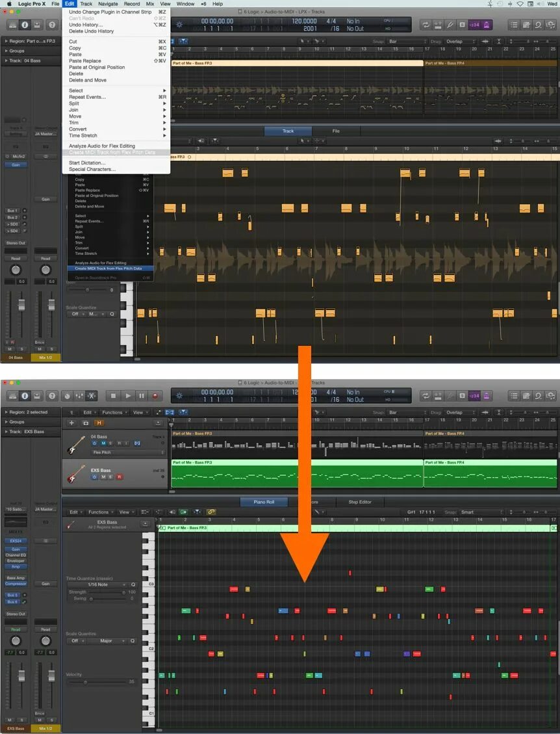Toggle the Inspector button in the lower window
This screenshot has height=734, width=560.
[x=25, y=396]
